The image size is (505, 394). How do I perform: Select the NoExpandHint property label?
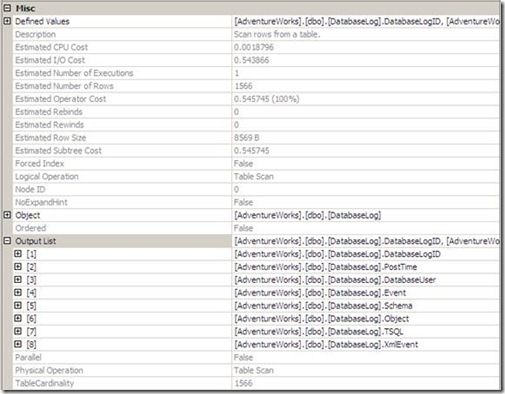(x=41, y=202)
